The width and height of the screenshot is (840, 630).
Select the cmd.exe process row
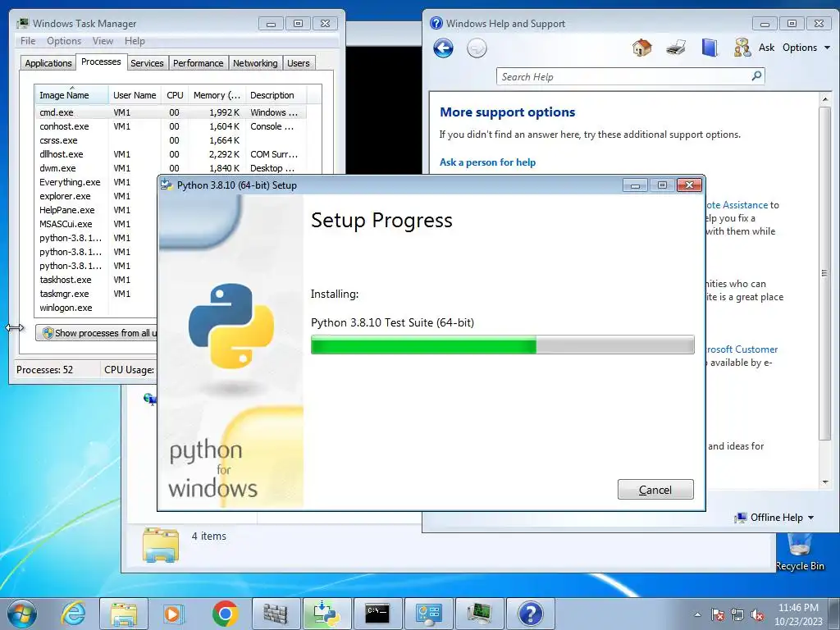point(171,112)
